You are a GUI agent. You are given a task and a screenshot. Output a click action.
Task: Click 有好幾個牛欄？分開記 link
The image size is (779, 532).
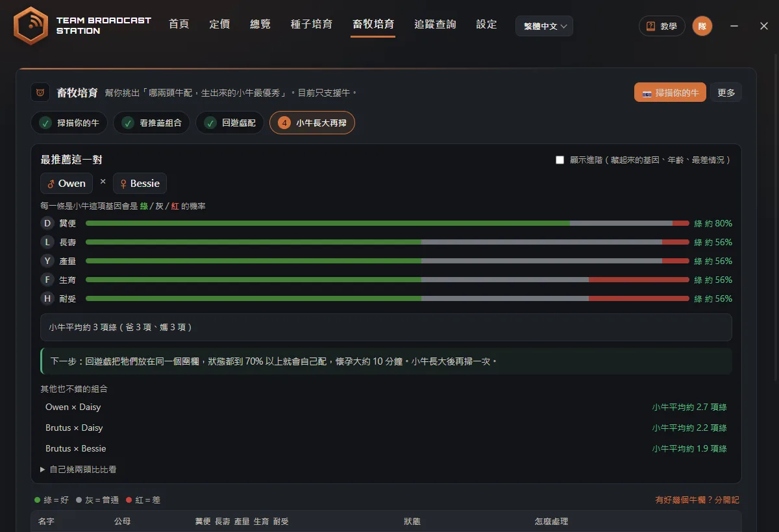point(697,500)
